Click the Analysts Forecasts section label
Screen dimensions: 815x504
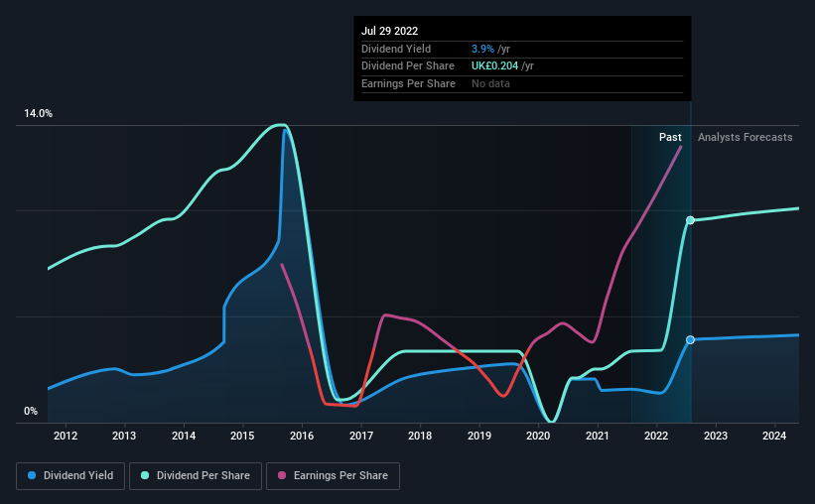point(745,137)
